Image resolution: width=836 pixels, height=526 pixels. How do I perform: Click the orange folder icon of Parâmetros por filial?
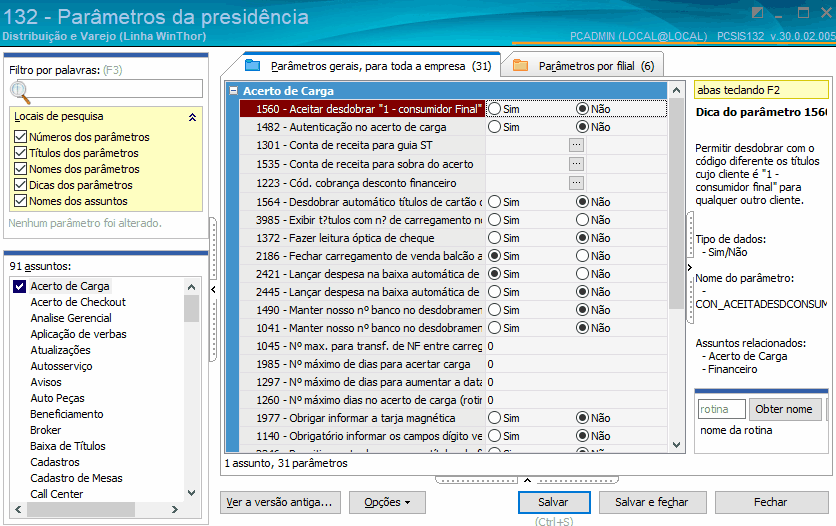520,66
